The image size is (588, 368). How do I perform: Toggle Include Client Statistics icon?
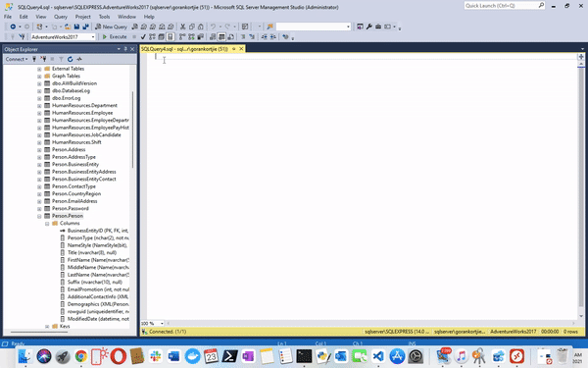click(x=200, y=37)
